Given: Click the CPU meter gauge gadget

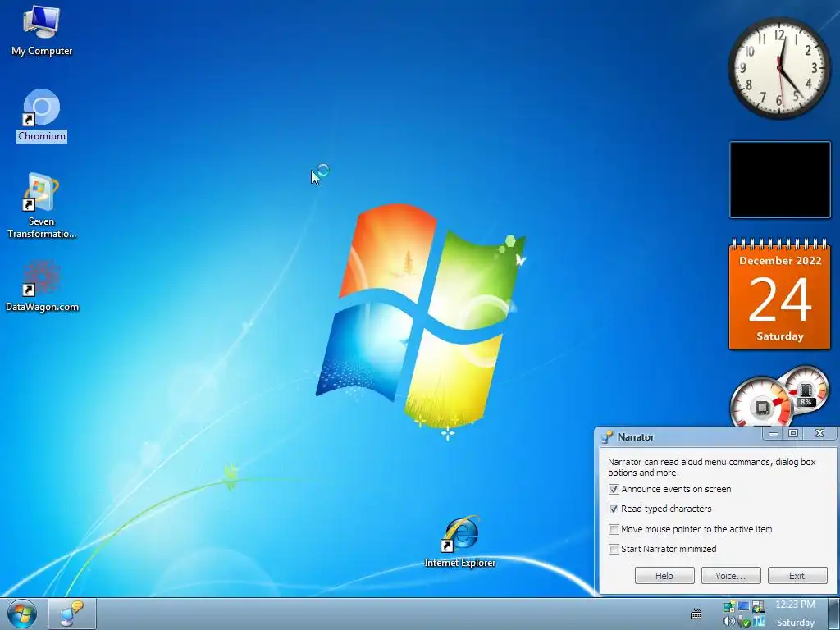Looking at the screenshot, I should (x=761, y=403).
